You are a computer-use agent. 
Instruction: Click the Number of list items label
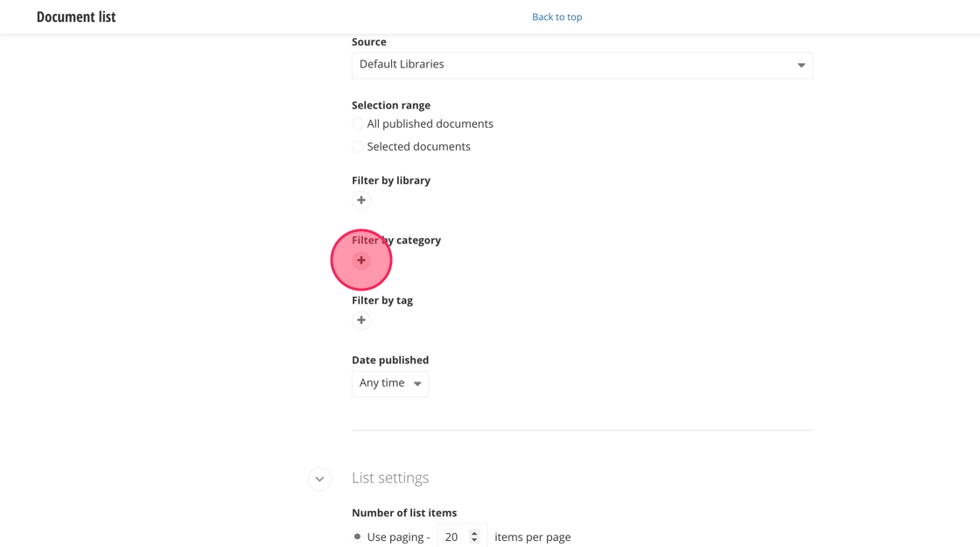click(x=404, y=513)
